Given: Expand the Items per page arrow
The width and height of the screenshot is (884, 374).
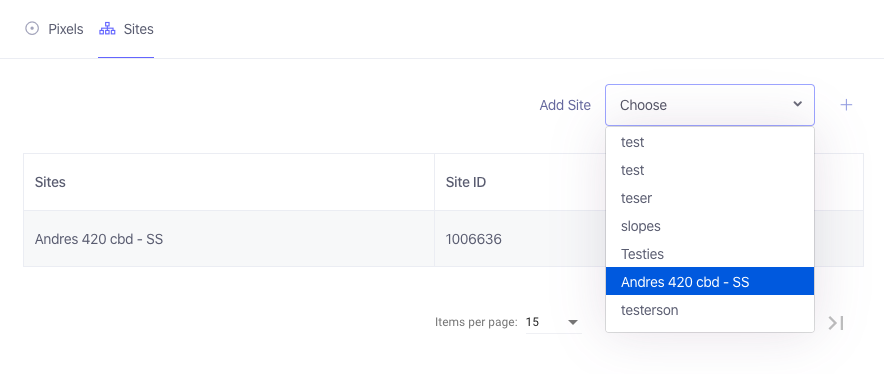Looking at the screenshot, I should 573,323.
